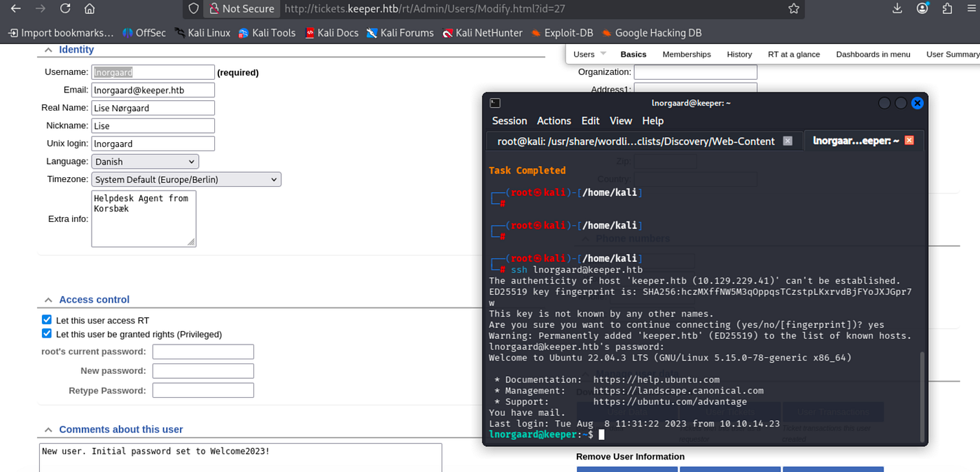Go back to the previous page
The width and height of the screenshot is (980, 472).
click(15, 8)
